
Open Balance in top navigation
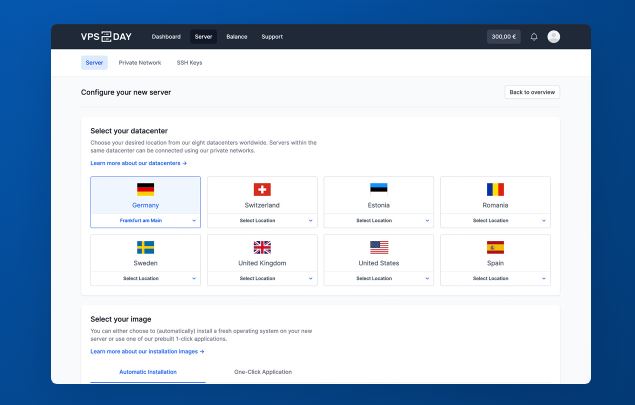[237, 36]
